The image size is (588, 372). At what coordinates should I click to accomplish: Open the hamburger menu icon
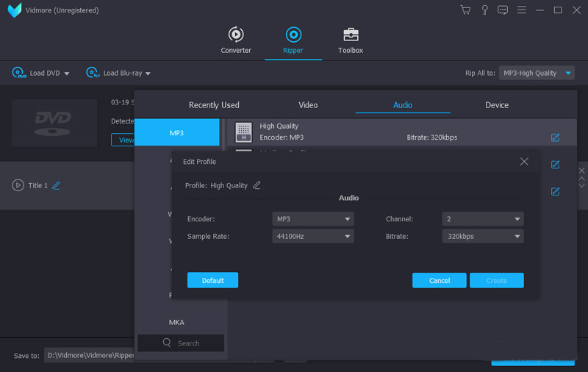[521, 10]
